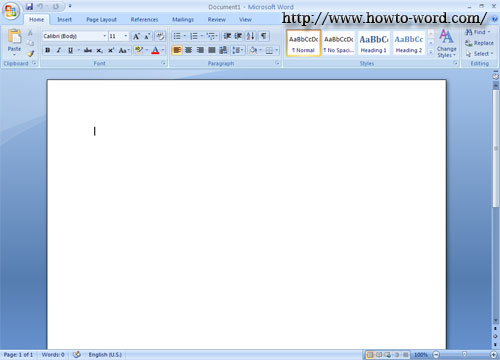Open the Calibri (Body) font name dropdown
Image resolution: width=500 pixels, height=360 pixels.
tap(104, 36)
